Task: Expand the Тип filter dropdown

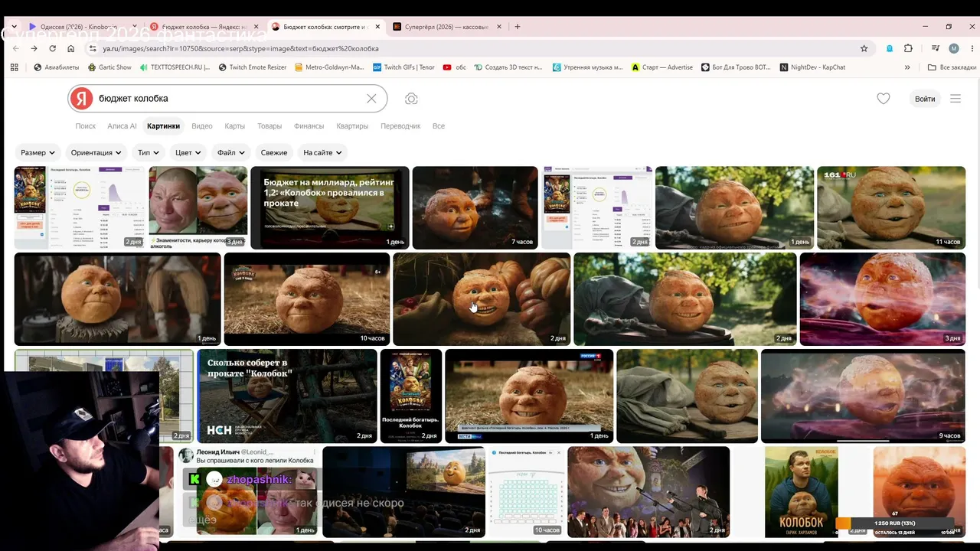Action: [149, 152]
